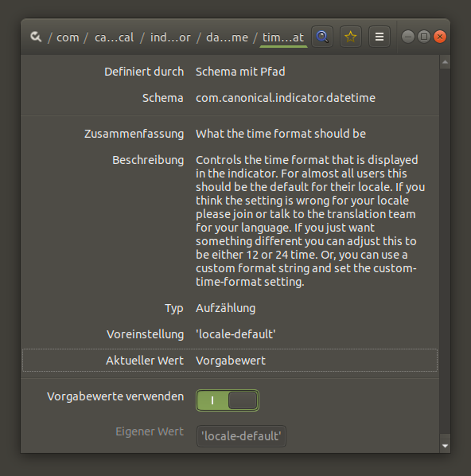Click the scrollbar up arrow
The width and height of the screenshot is (471, 476).
coord(445,62)
